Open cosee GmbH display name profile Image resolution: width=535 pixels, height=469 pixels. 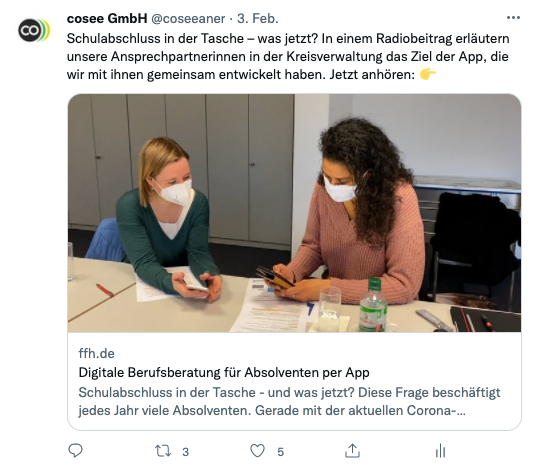[107, 19]
